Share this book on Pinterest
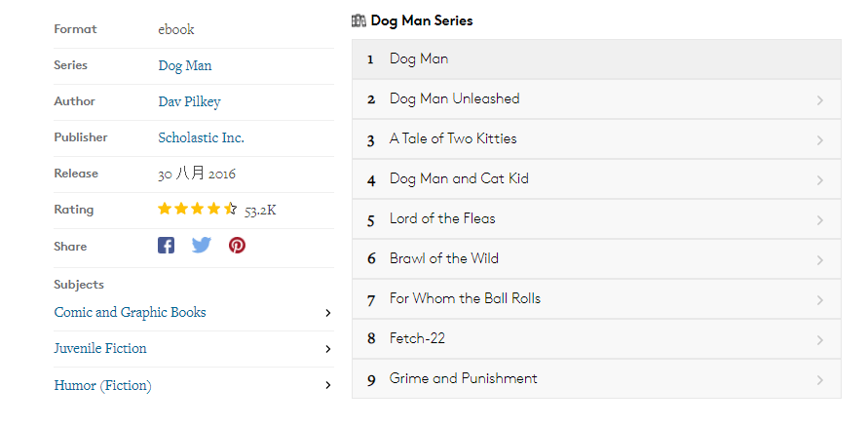 coord(237,246)
